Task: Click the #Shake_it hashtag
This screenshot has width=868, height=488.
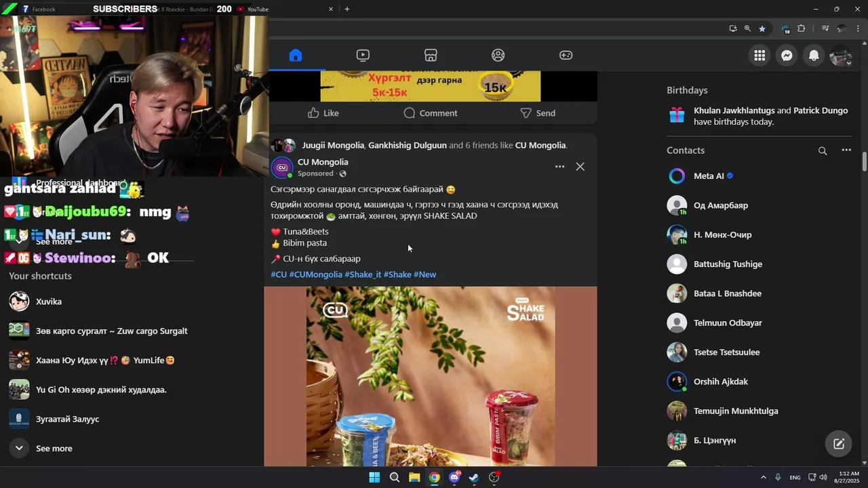Action: point(363,274)
